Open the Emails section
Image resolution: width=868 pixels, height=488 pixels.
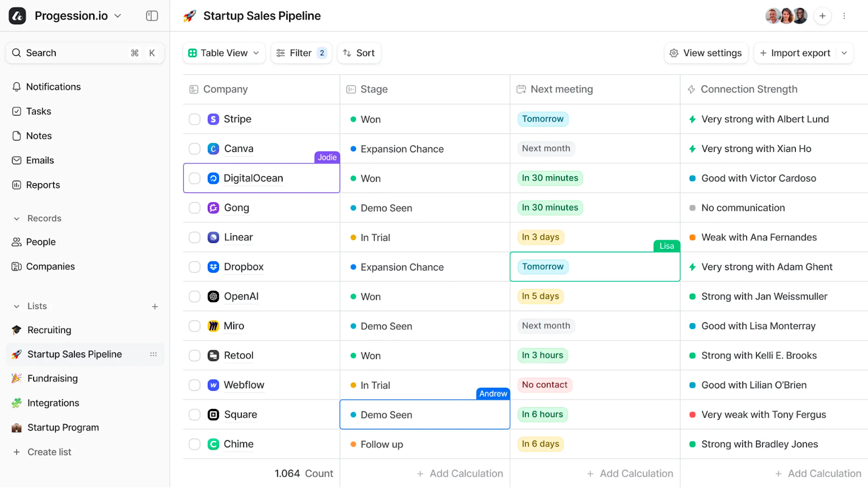[x=40, y=160]
